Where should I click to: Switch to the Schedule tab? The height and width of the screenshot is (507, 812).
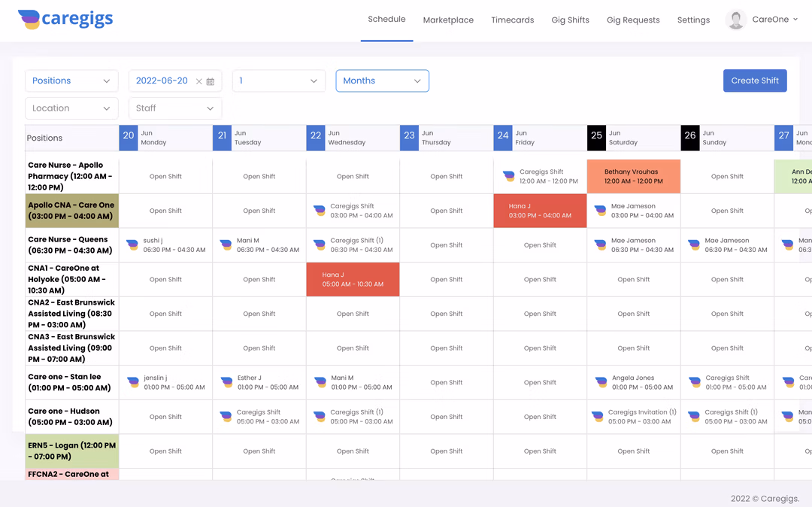[x=387, y=19]
